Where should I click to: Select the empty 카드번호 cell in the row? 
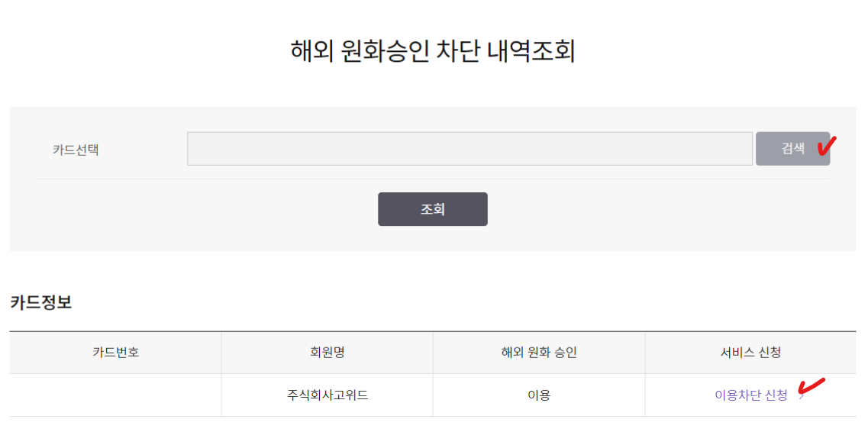[115, 395]
